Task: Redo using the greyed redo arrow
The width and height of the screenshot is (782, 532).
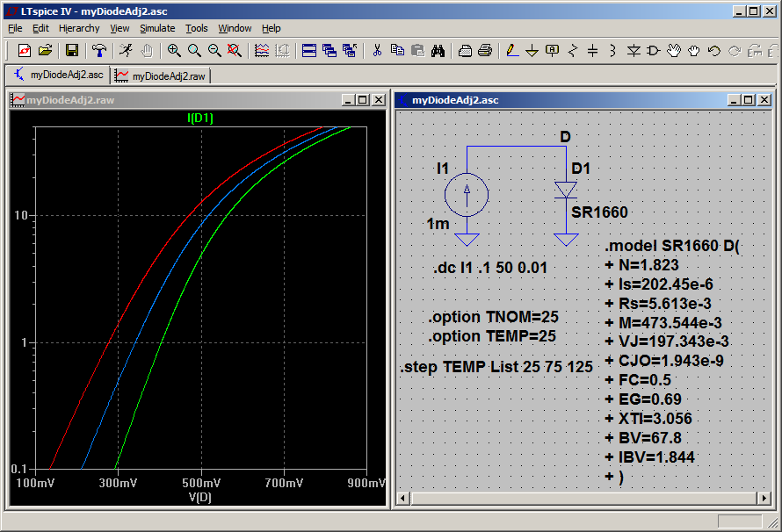Action: 735,50
